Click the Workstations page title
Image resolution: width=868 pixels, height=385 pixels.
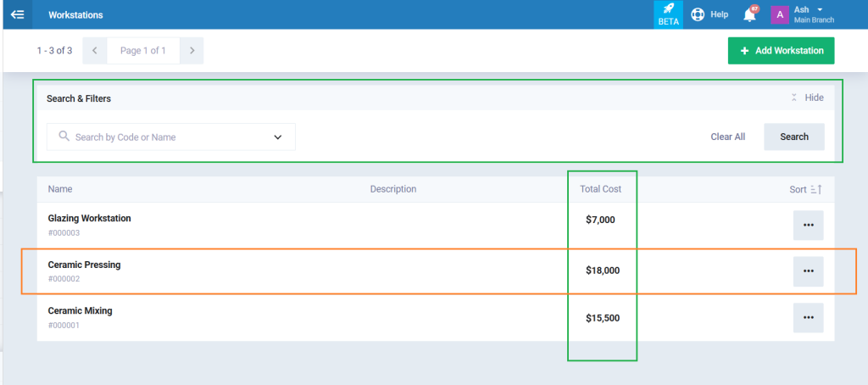pos(75,15)
